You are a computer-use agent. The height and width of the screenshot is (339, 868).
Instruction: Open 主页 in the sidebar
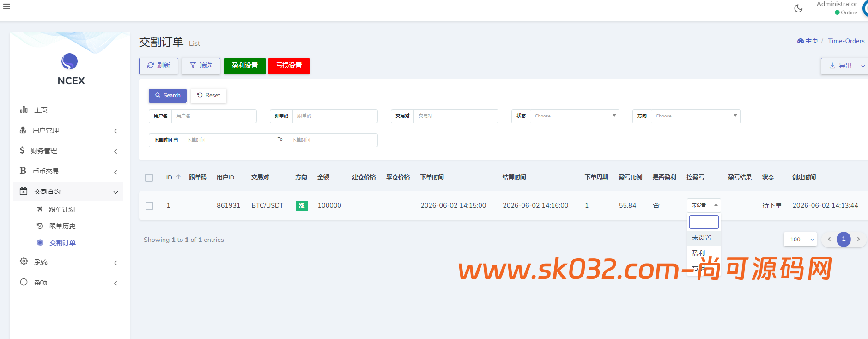coord(41,110)
